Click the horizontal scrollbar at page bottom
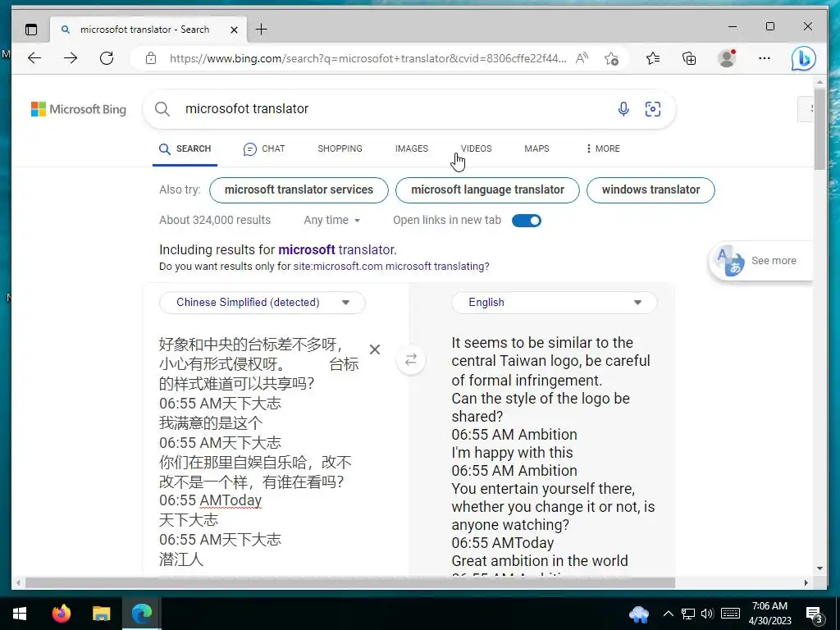The width and height of the screenshot is (840, 630). [349, 582]
